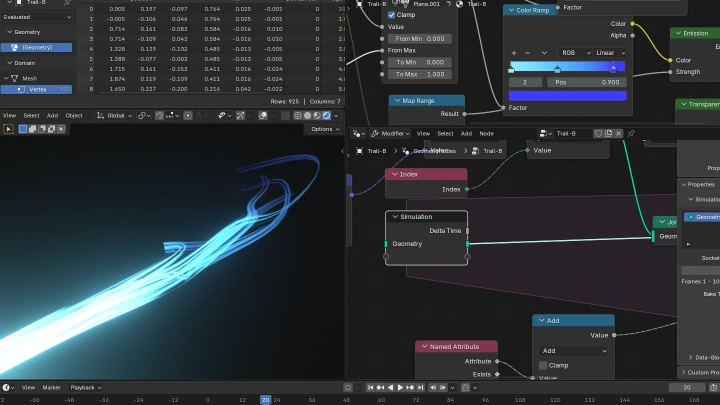Select rendered viewport shading mode

(326, 116)
